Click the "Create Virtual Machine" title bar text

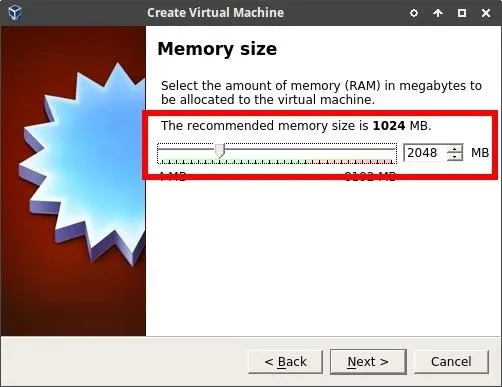(216, 13)
